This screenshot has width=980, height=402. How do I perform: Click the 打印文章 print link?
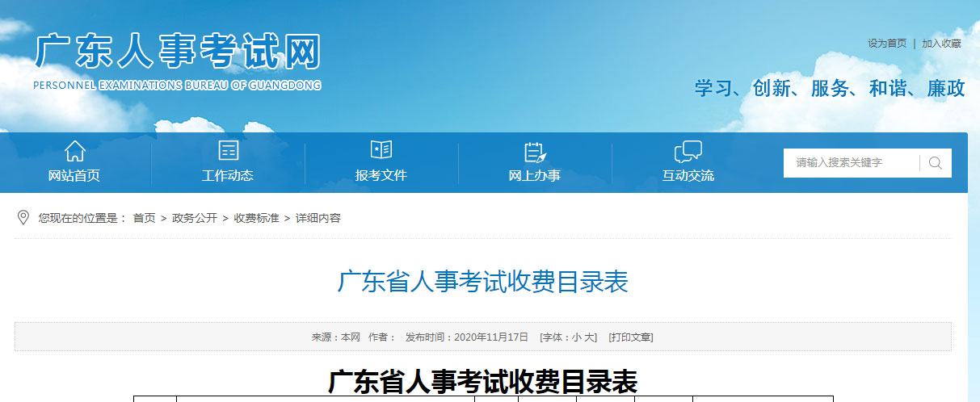pos(631,337)
